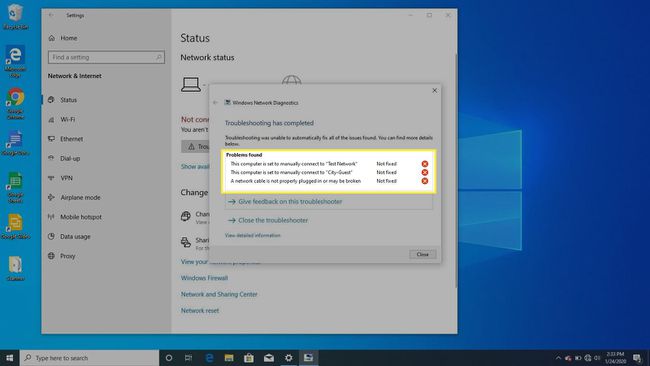Click the Mobile hotspot icon in sidebar
650x366 pixels.
pyautogui.click(x=51, y=217)
